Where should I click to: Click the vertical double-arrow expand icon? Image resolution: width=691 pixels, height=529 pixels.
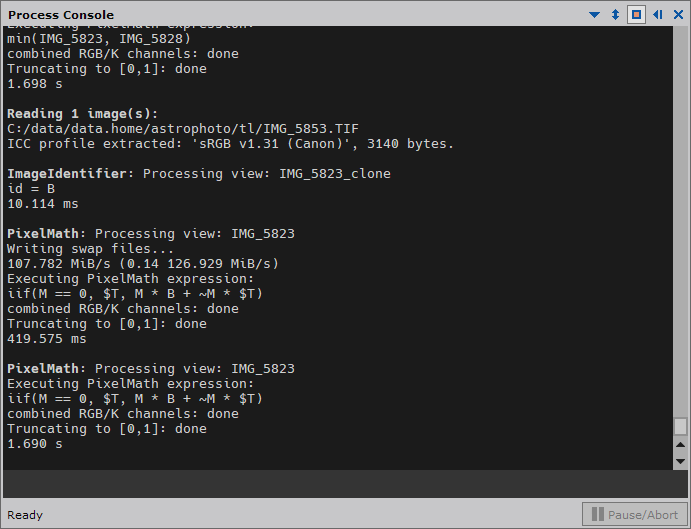615,15
